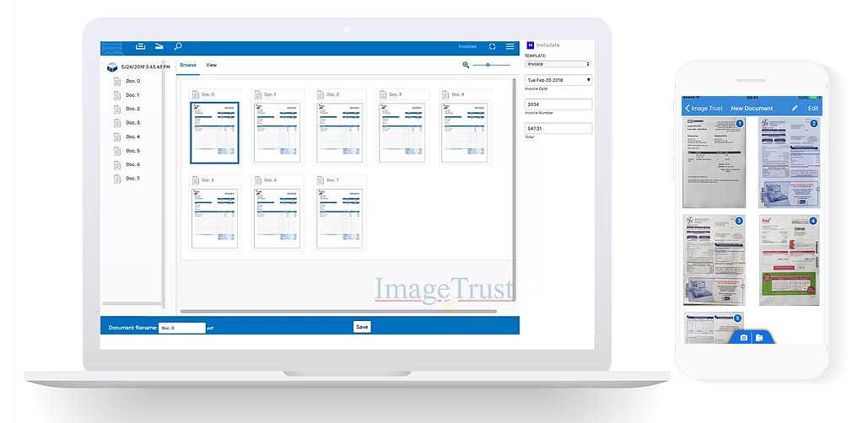Click the page icon in the Doc. 1 thumbnail header

point(258,94)
